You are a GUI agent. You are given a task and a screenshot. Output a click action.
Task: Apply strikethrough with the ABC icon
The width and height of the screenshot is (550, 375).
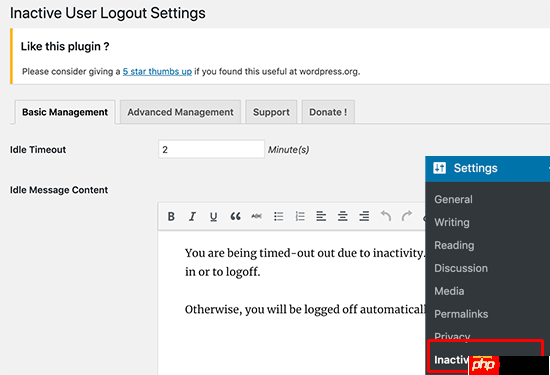pos(256,216)
